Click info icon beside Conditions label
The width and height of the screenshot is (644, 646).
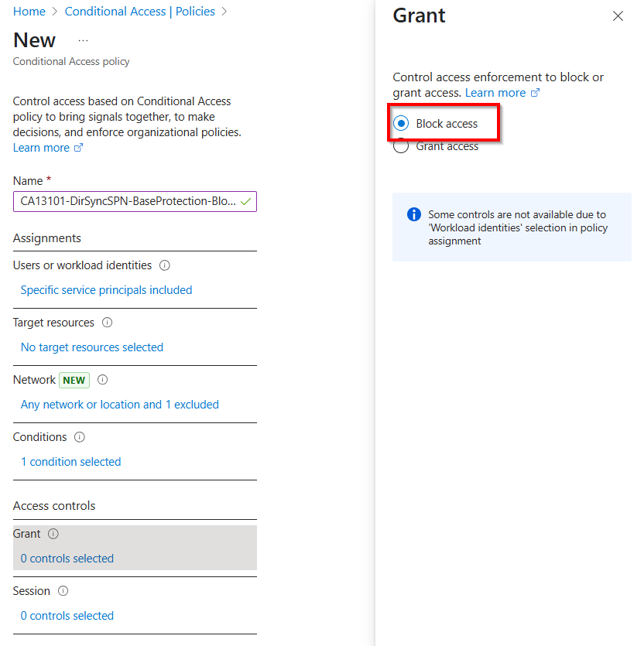coord(80,437)
